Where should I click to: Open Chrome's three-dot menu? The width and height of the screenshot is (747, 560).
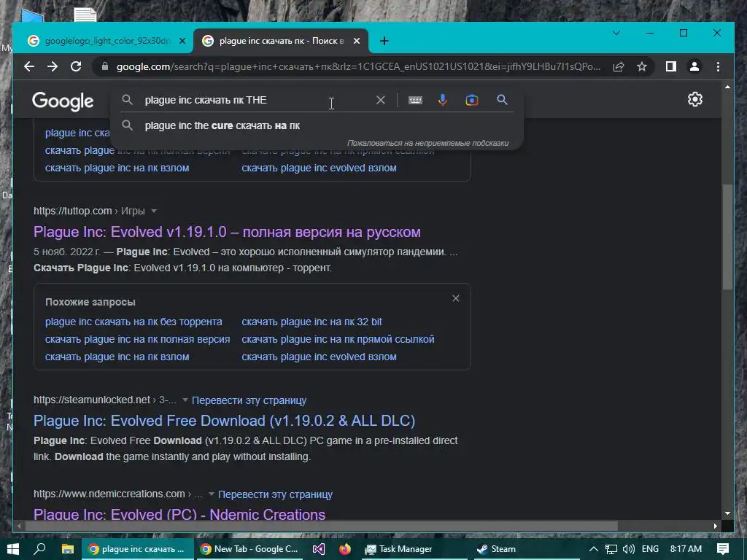point(718,66)
